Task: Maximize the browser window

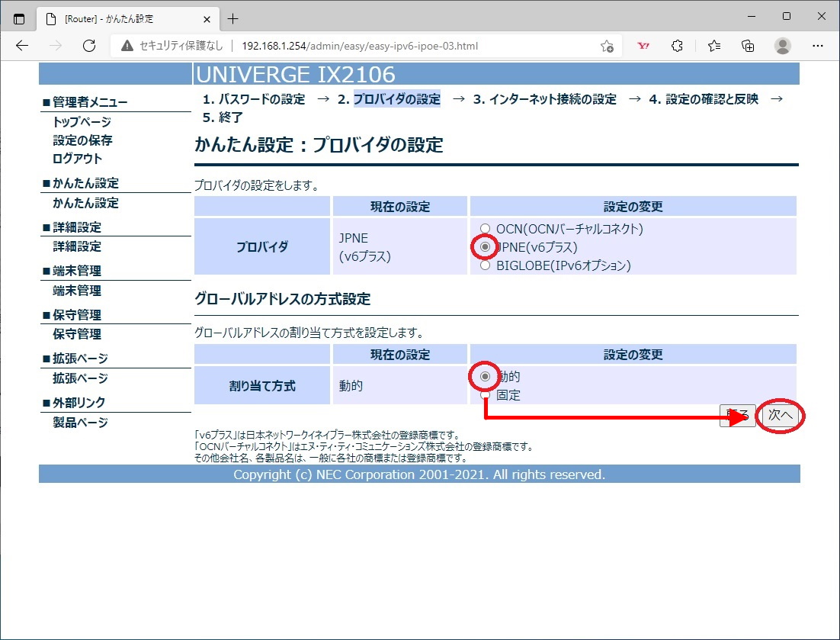Action: coord(787,17)
